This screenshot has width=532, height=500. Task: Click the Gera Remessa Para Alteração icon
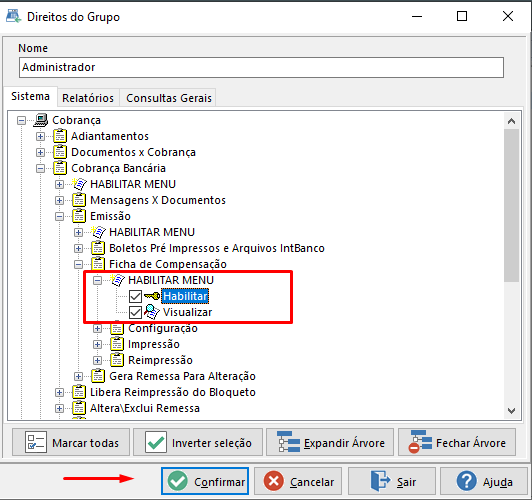click(98, 376)
